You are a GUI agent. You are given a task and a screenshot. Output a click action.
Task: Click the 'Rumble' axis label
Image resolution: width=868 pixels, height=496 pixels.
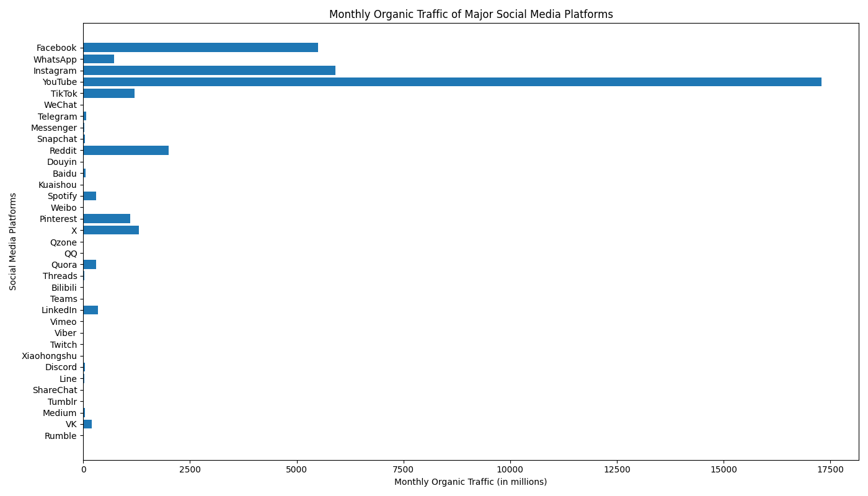61,436
